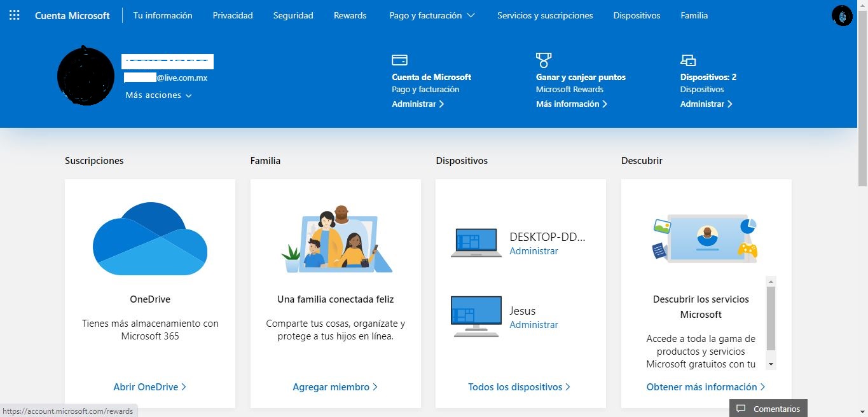Screen dimensions: 868x417
Task: Click the Dispositivos: 2 heading
Action: pos(708,77)
